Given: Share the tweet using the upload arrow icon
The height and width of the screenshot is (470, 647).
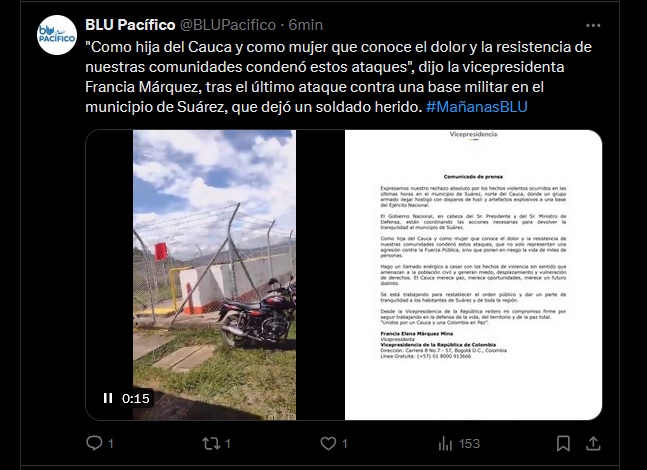Looking at the screenshot, I should coord(593,444).
